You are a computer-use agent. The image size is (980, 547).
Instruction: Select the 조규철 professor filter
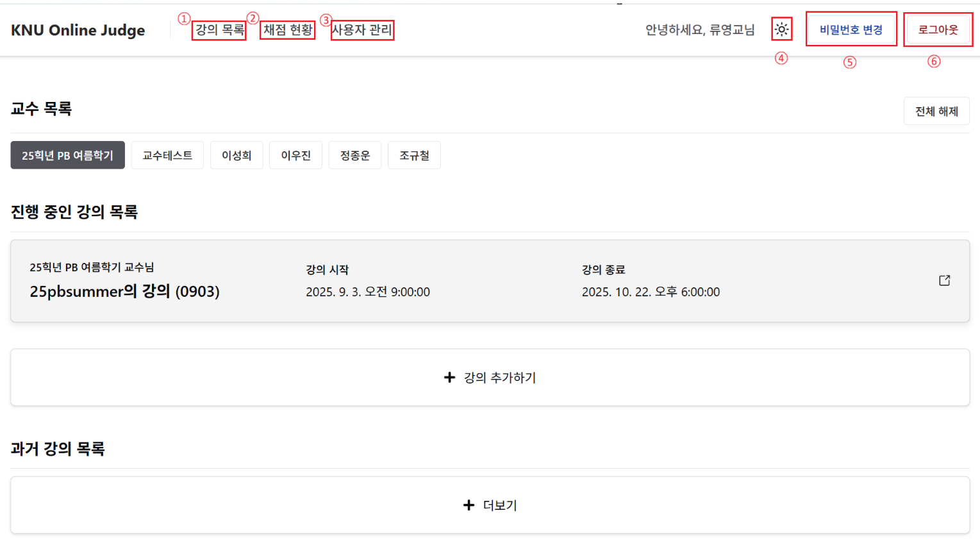(414, 156)
